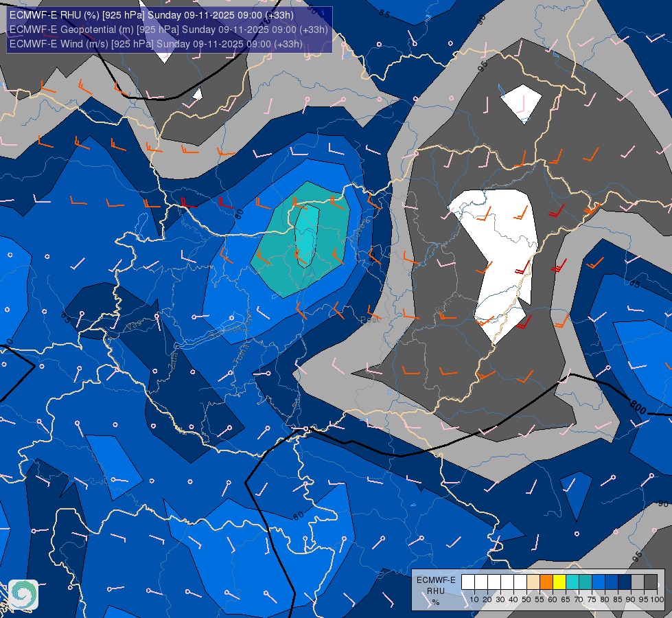Select the ECMWF-E Geopotential (m) title line
Viewport: 672px width, 618px height.
(x=168, y=30)
